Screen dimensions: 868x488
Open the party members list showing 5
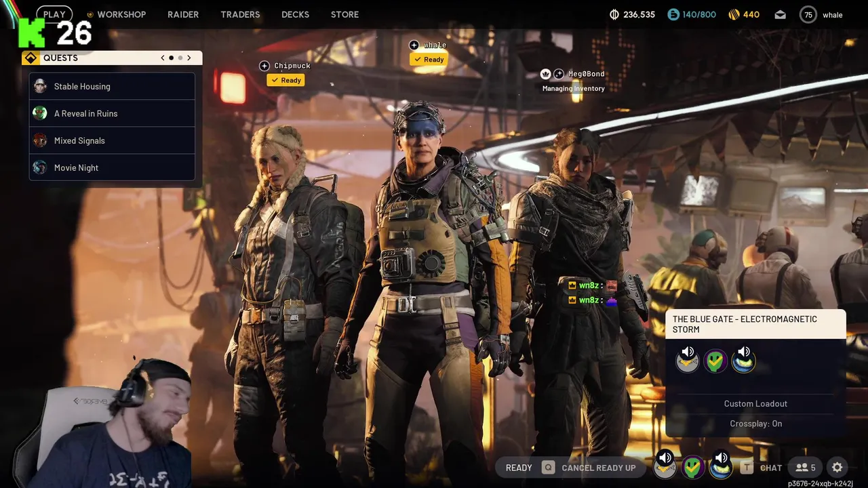[806, 468]
